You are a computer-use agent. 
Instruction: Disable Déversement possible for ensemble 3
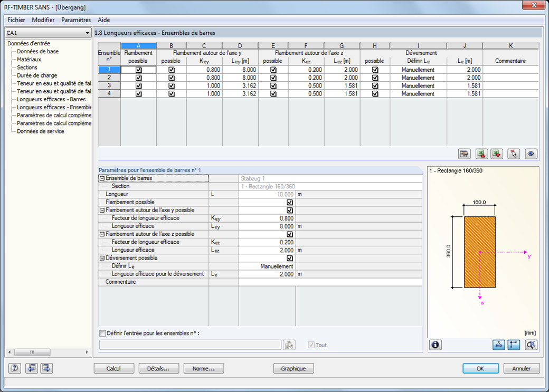coord(375,85)
